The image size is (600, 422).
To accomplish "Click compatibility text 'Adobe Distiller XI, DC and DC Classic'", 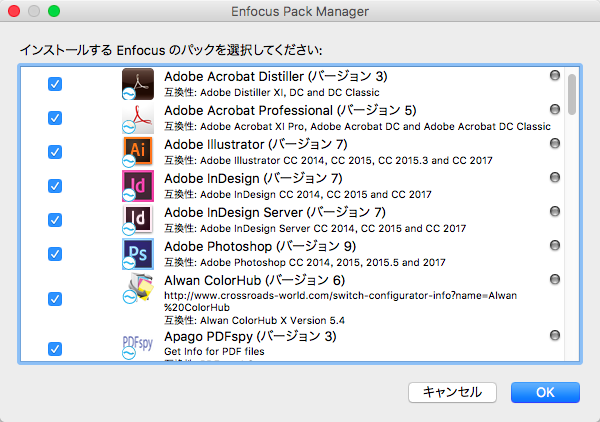I will click(290, 93).
